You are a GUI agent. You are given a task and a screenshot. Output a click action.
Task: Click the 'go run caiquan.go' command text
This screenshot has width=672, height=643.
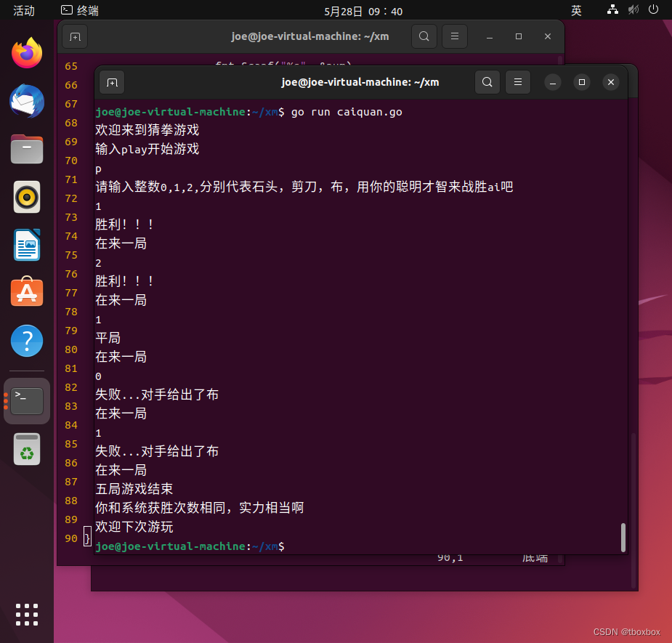tap(347, 113)
